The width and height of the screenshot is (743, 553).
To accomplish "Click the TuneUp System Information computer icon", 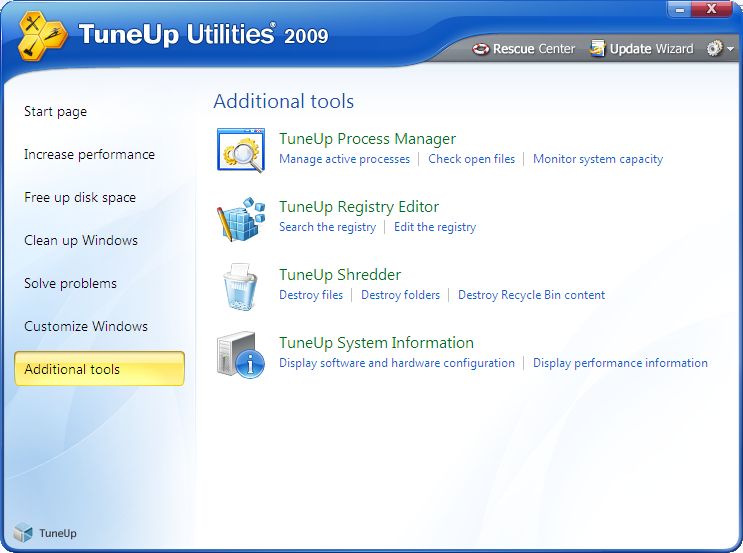I will pos(241,355).
